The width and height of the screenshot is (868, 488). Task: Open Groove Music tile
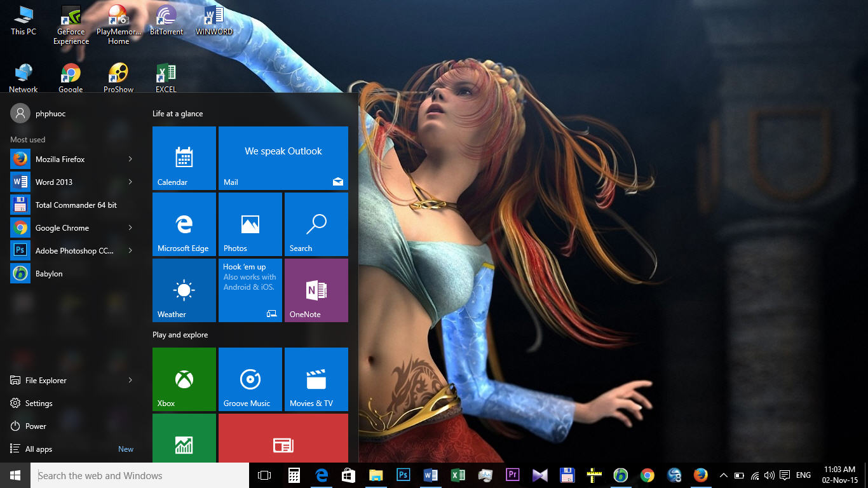[x=250, y=379]
